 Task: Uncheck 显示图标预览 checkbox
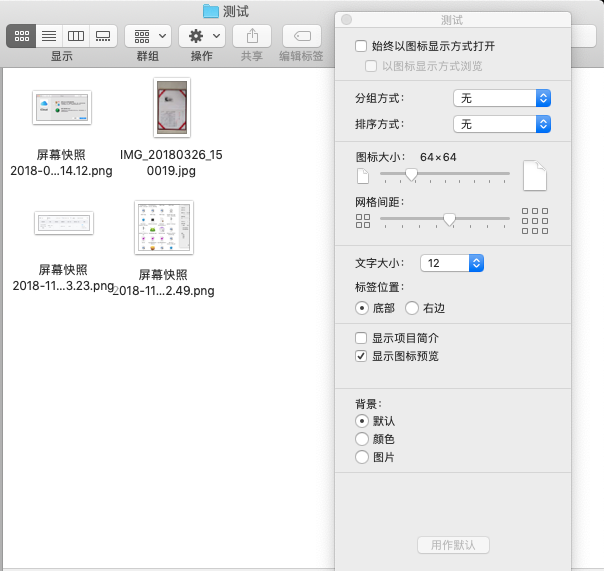361,356
